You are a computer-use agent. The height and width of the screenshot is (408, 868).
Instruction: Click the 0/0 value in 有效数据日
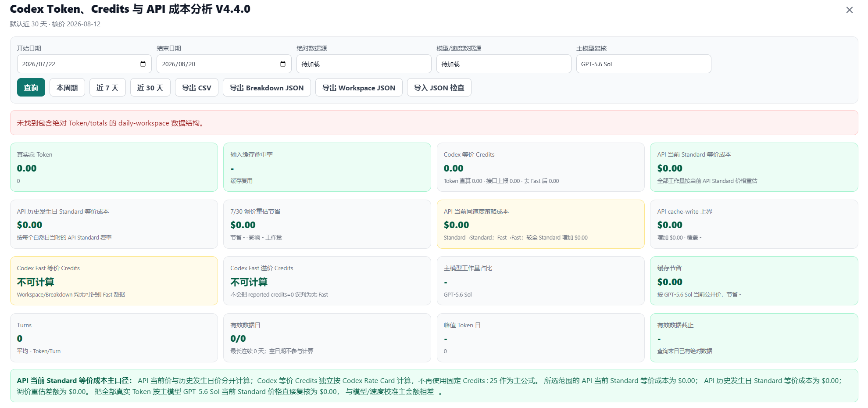tap(238, 339)
